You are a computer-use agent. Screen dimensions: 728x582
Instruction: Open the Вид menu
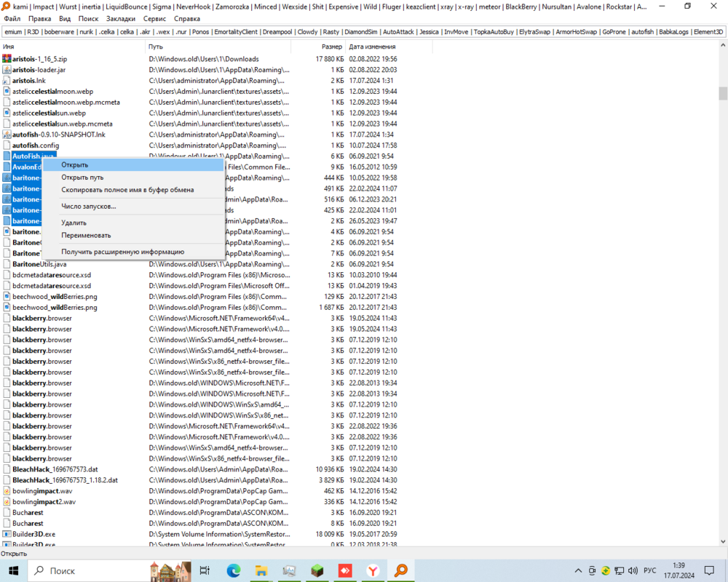pos(65,19)
